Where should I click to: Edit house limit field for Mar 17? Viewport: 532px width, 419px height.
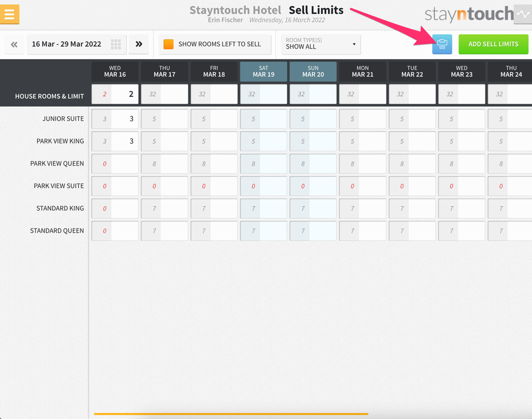pos(175,94)
